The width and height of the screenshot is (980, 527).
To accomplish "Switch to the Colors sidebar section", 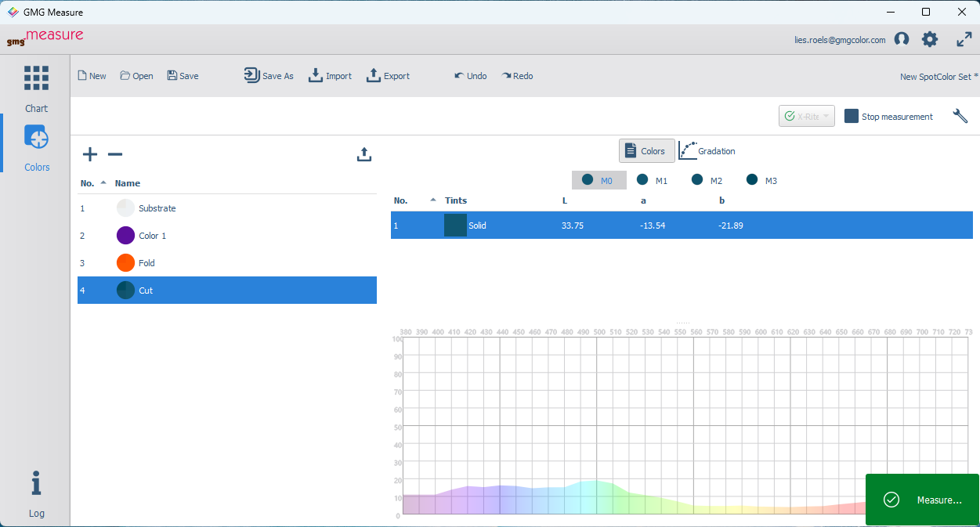I will 36,147.
